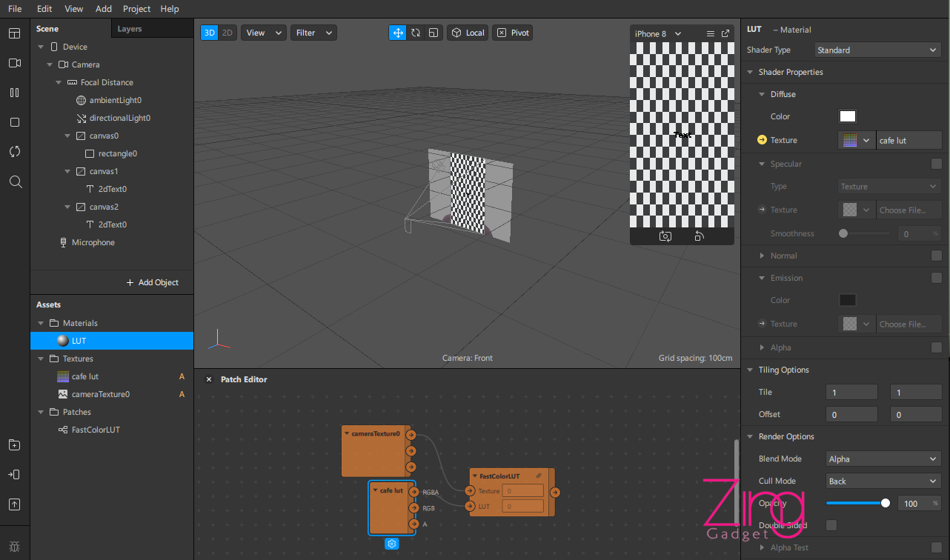The height and width of the screenshot is (560, 950).
Task: Open search using the magnifier icon
Action: tap(15, 181)
